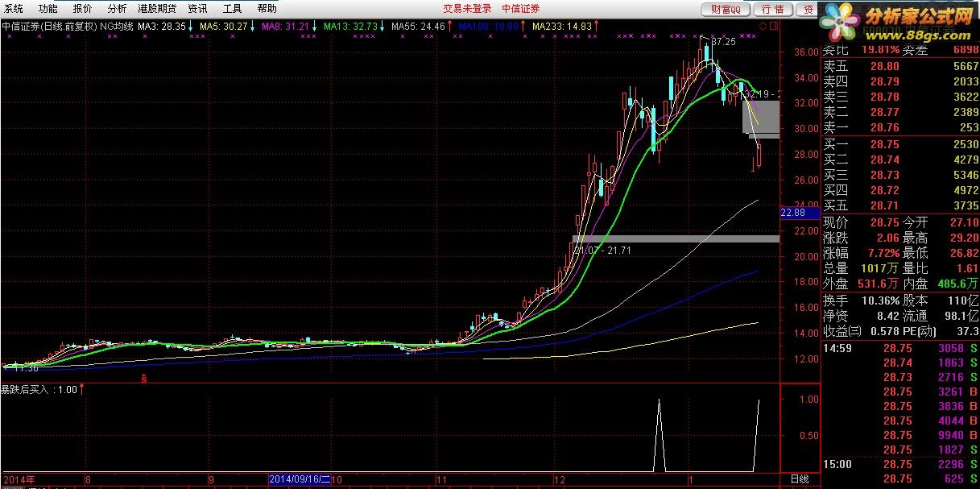Click the 2014年 time axis label
980x489 pixels.
pos(20,479)
